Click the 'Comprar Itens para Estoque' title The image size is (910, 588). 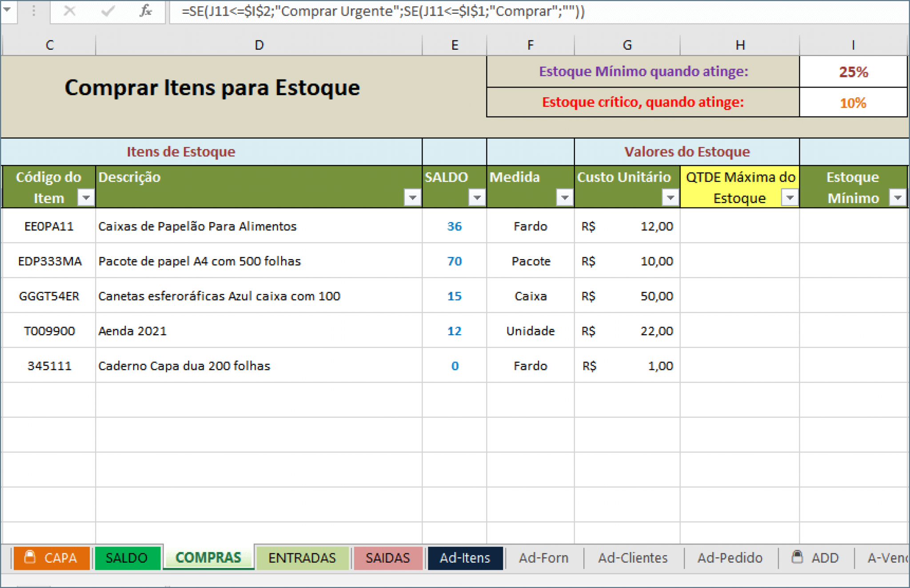[x=212, y=88]
